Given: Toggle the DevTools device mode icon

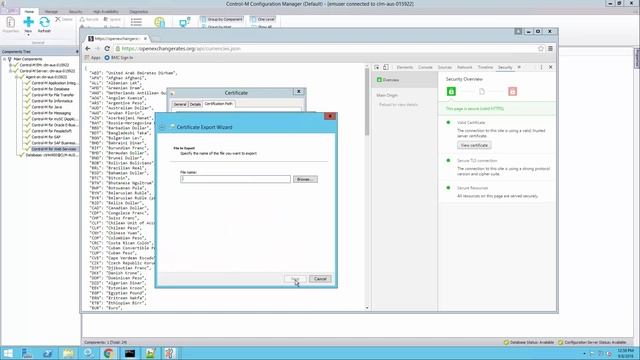Looking at the screenshot, I should point(386,67).
